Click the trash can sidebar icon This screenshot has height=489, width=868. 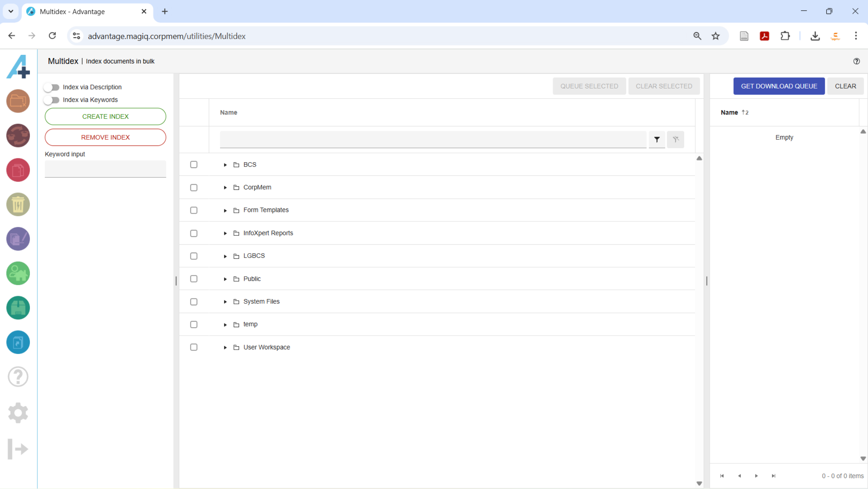point(18,204)
